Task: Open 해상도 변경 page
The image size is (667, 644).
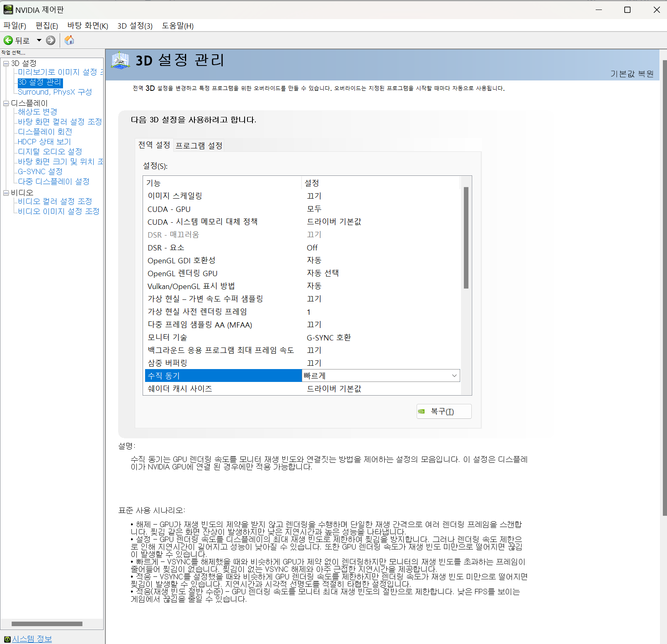Action: click(38, 112)
